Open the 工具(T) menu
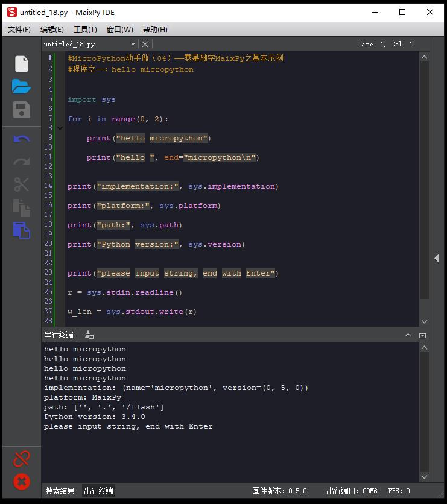 coord(85,30)
